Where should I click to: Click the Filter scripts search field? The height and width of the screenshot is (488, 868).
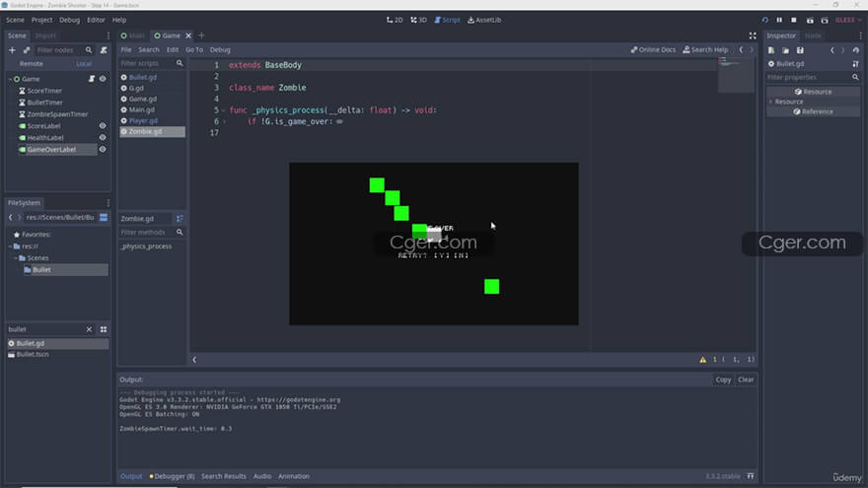tap(146, 63)
